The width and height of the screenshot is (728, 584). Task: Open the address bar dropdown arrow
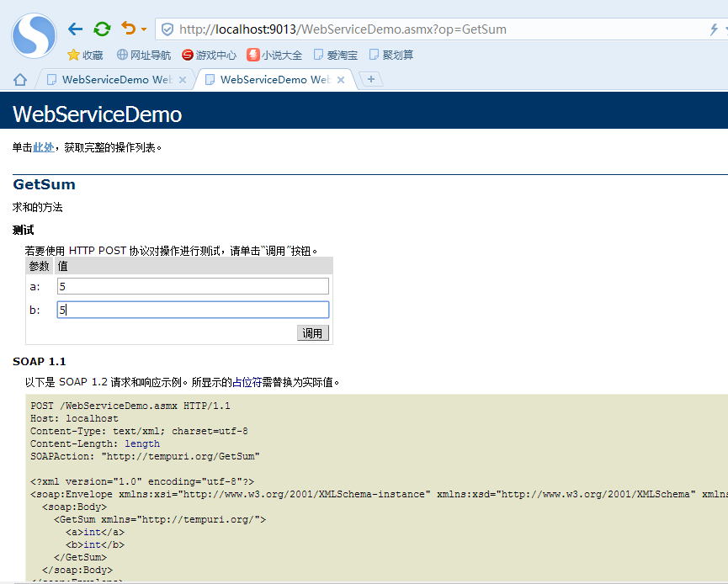[x=725, y=28]
